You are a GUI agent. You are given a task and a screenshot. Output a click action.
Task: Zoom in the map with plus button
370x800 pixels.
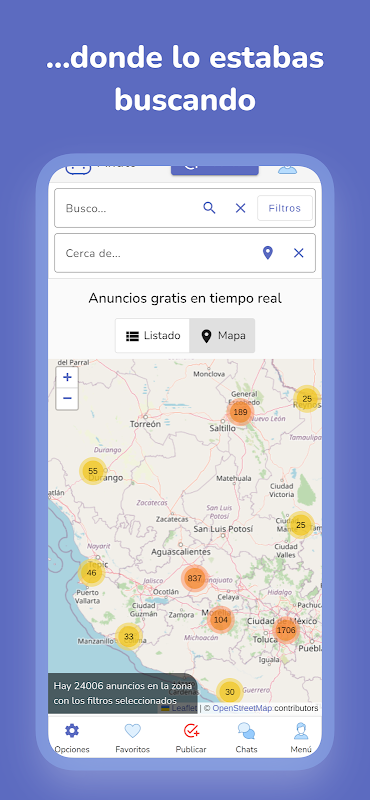pos(67,378)
